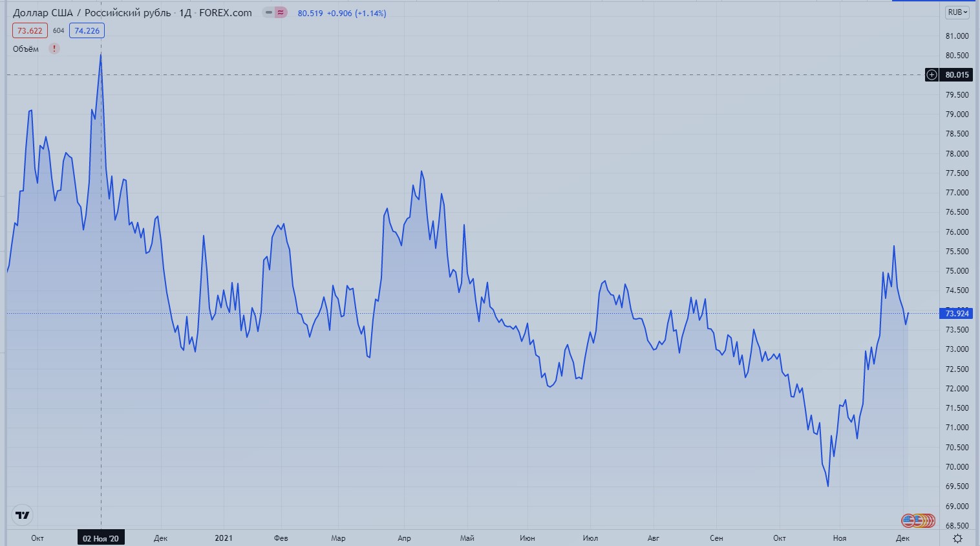Click the 1Д interval text in title
Image resolution: width=980 pixels, height=546 pixels.
tap(185, 13)
